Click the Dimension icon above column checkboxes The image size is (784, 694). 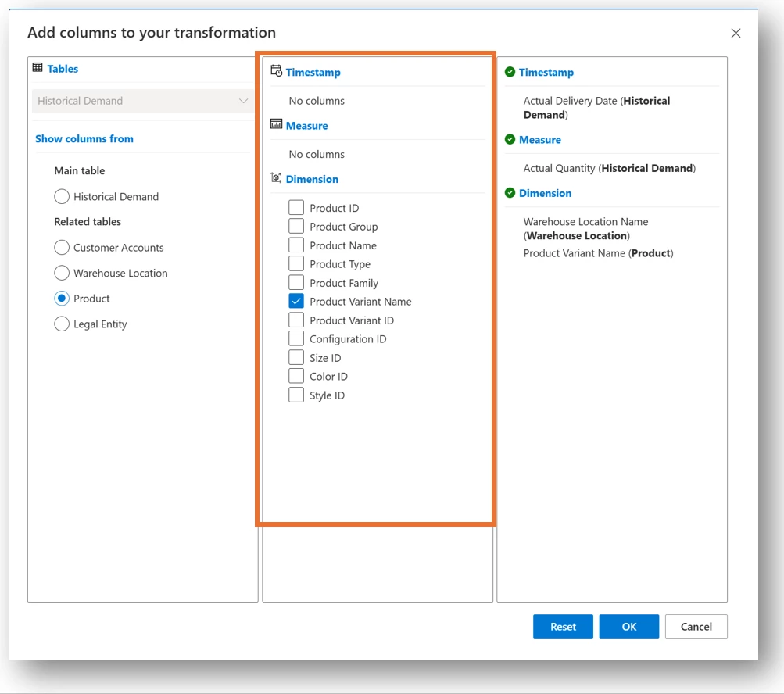pyautogui.click(x=275, y=178)
